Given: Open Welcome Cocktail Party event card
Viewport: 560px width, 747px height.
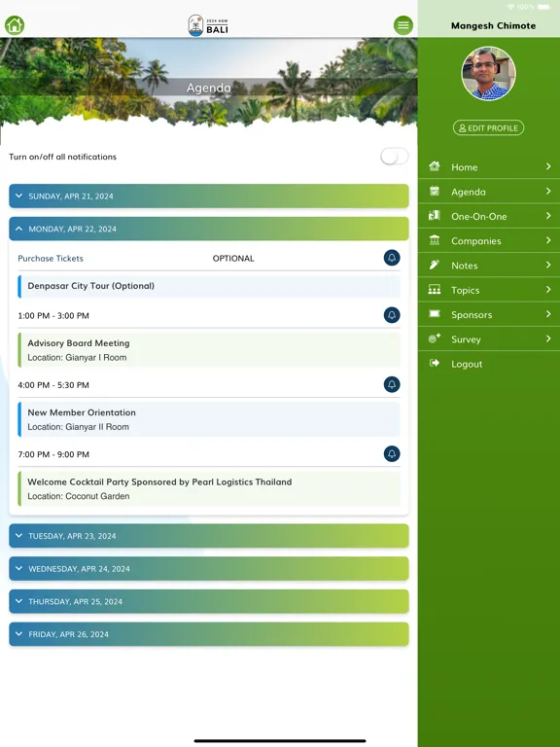Looking at the screenshot, I should click(209, 489).
